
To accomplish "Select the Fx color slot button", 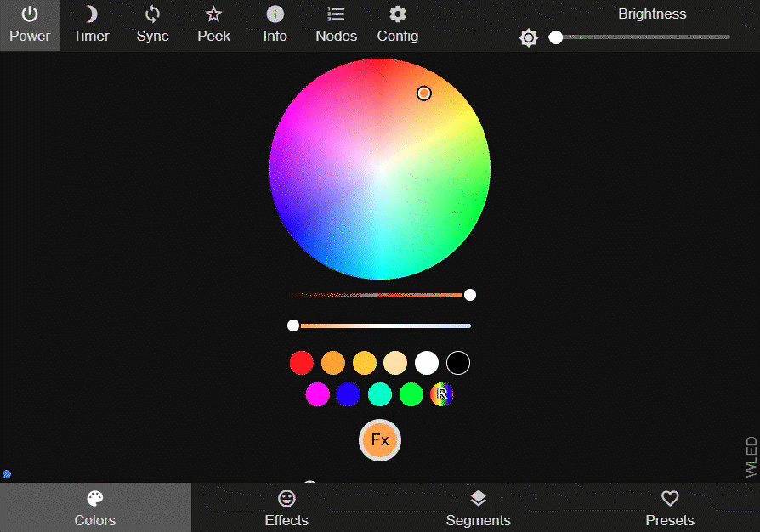I will [x=380, y=440].
